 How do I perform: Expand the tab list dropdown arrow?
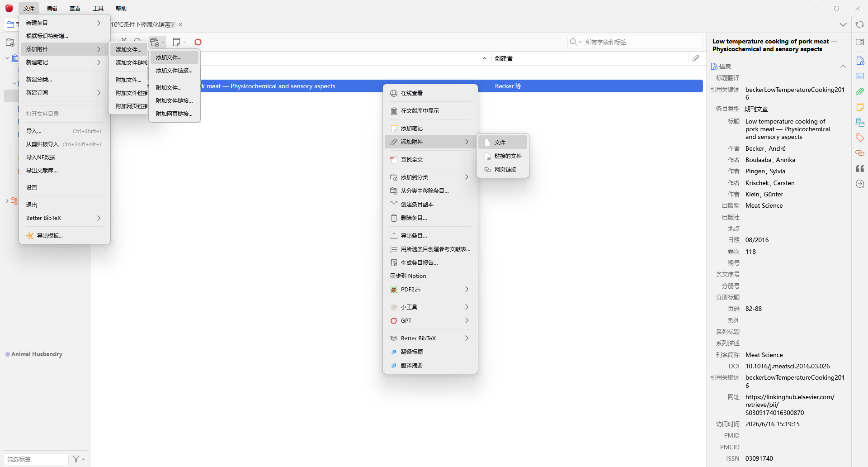point(843,24)
